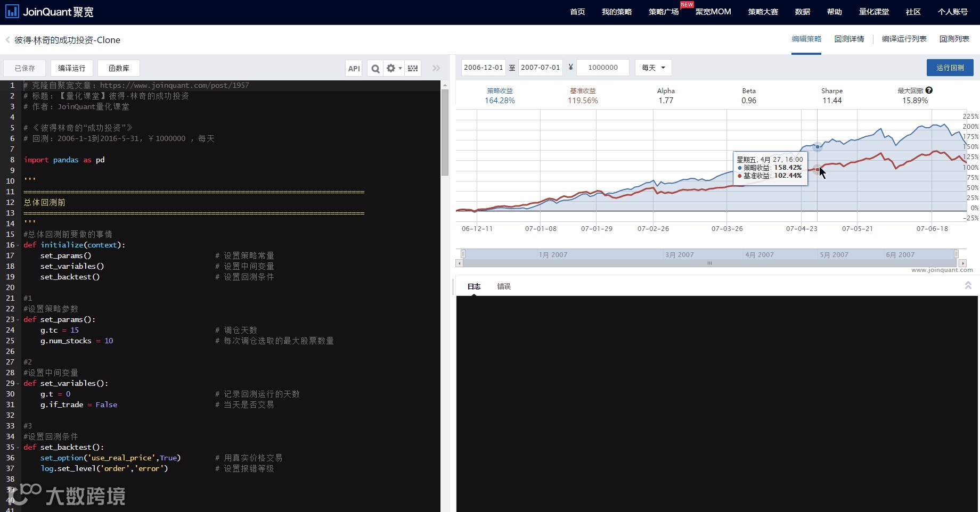Show the keyboard shortcuts icon
This screenshot has height=512, width=980.
pos(413,68)
